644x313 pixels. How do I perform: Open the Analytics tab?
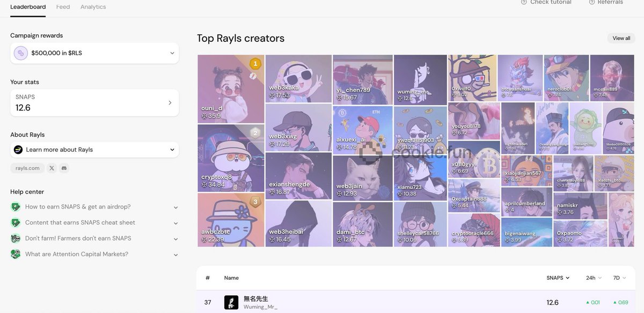coord(93,7)
